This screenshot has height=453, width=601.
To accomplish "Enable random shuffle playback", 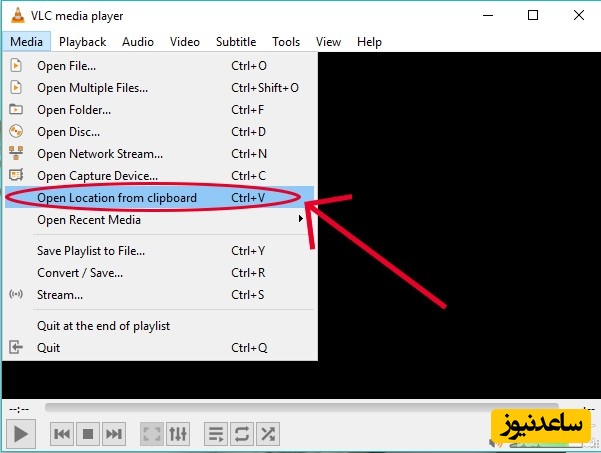I will click(268, 433).
